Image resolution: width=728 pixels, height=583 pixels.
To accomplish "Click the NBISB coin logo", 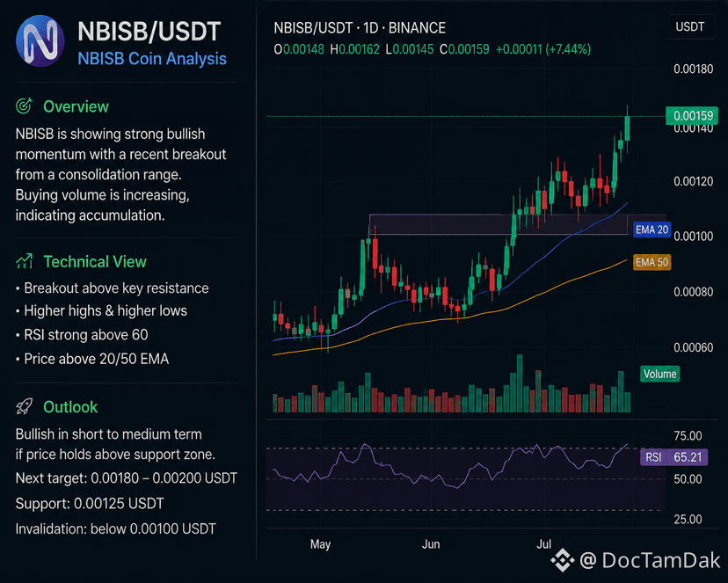I will (40, 40).
